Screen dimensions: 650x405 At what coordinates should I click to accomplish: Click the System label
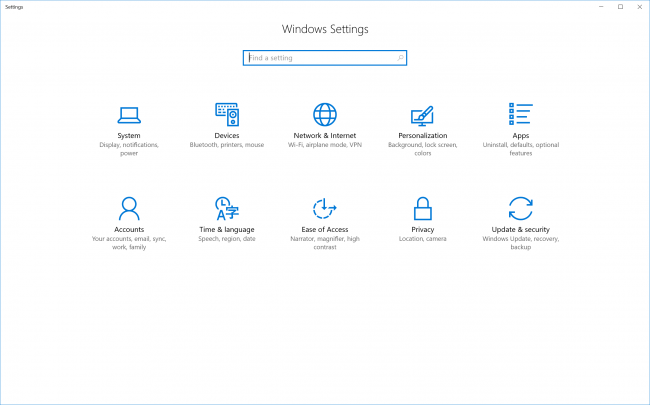(x=129, y=136)
